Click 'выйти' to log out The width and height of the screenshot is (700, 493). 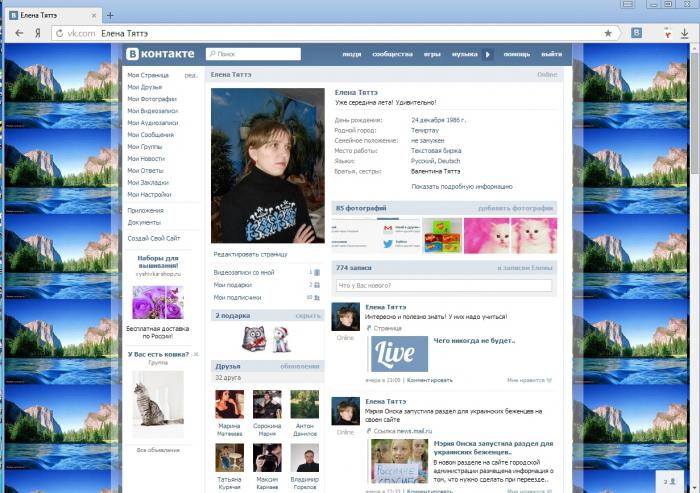pos(552,54)
